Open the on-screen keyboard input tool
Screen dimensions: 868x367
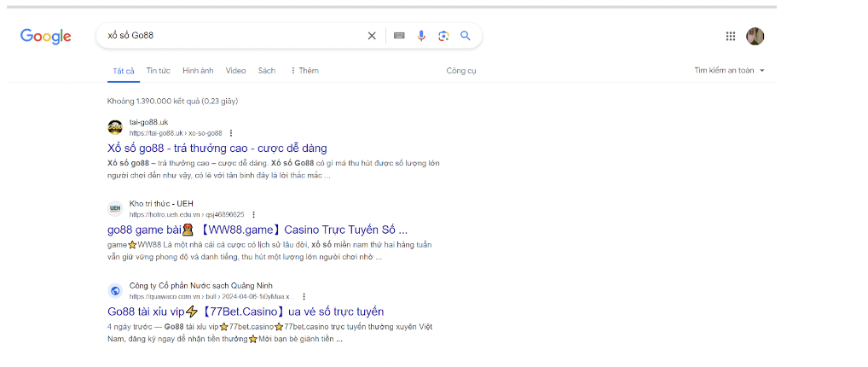399,36
